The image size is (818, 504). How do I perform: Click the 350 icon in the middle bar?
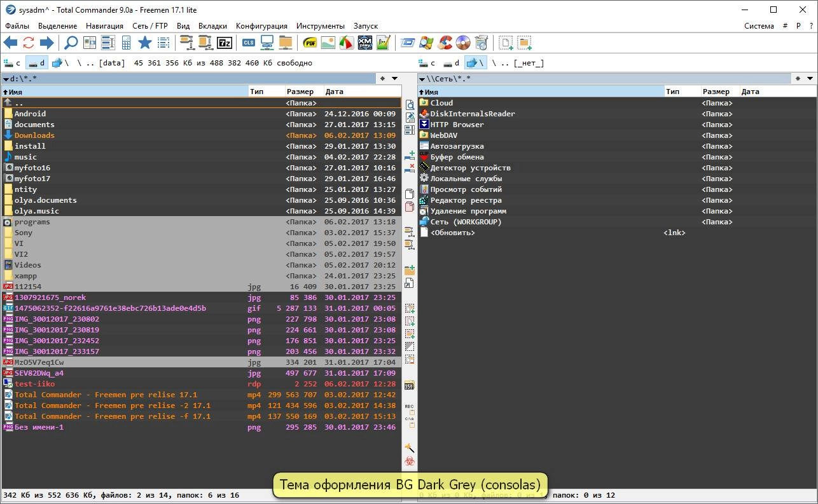[410, 386]
